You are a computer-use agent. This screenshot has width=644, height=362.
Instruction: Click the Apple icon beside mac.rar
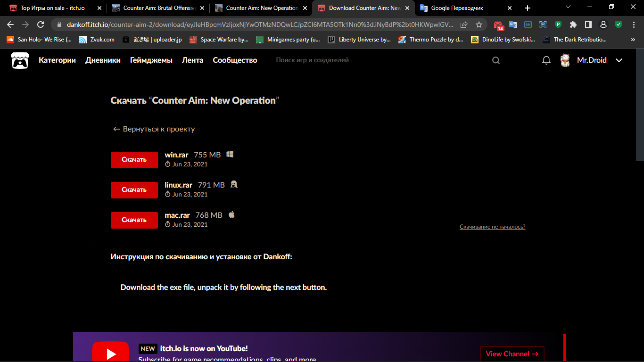pos(231,214)
